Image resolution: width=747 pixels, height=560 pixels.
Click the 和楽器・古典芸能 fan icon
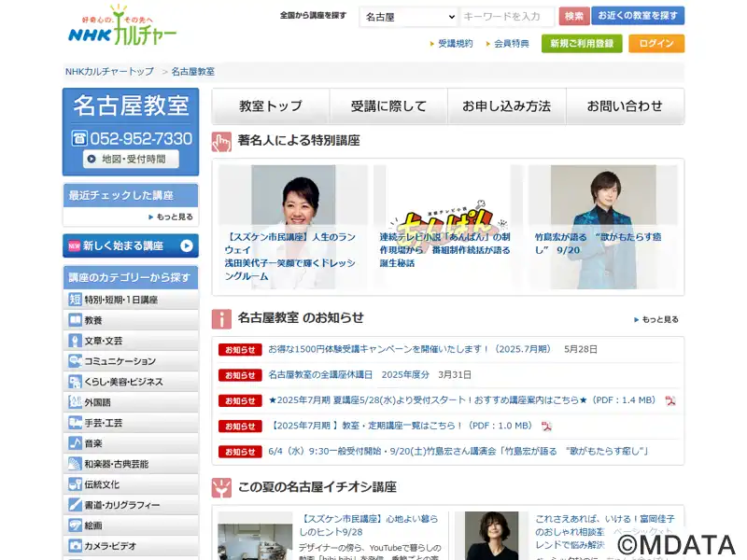pos(75,463)
